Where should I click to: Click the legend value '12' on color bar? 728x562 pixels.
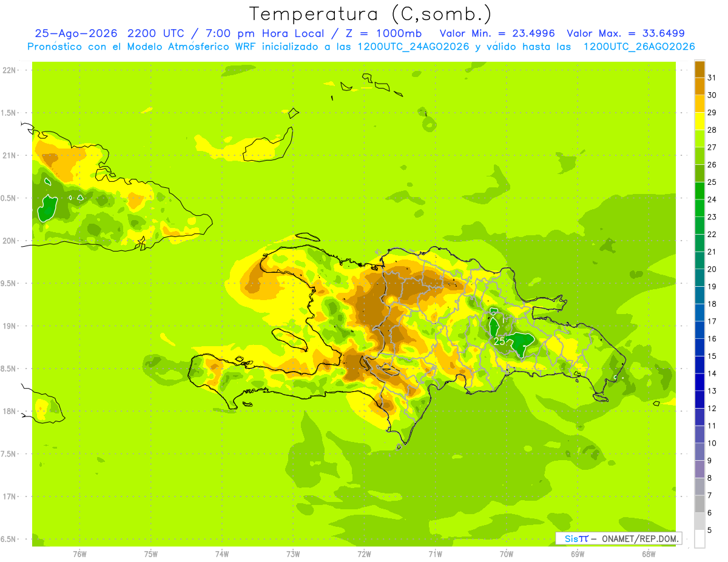click(x=712, y=409)
